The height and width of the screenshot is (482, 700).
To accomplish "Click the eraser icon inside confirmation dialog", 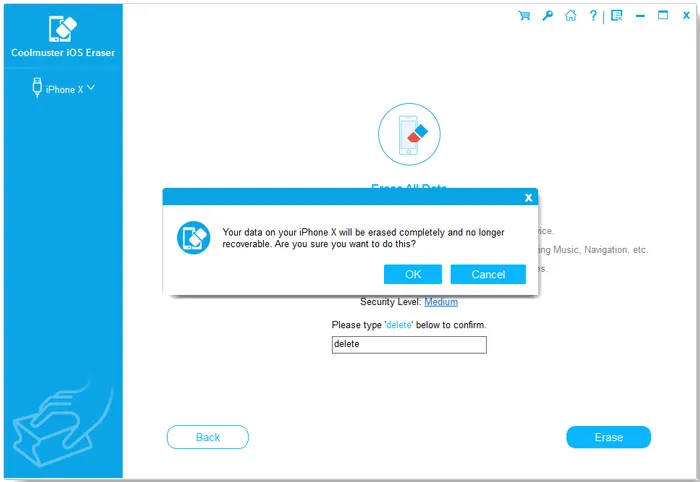I will coord(193,237).
